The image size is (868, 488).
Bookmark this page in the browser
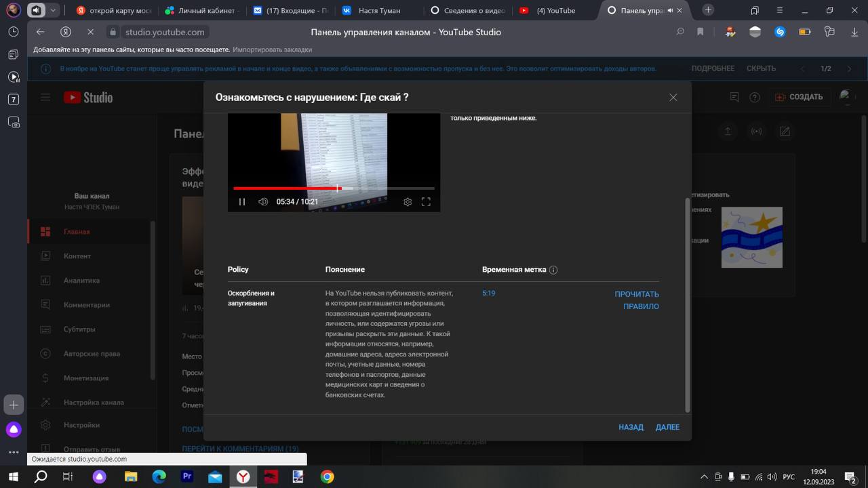click(701, 32)
